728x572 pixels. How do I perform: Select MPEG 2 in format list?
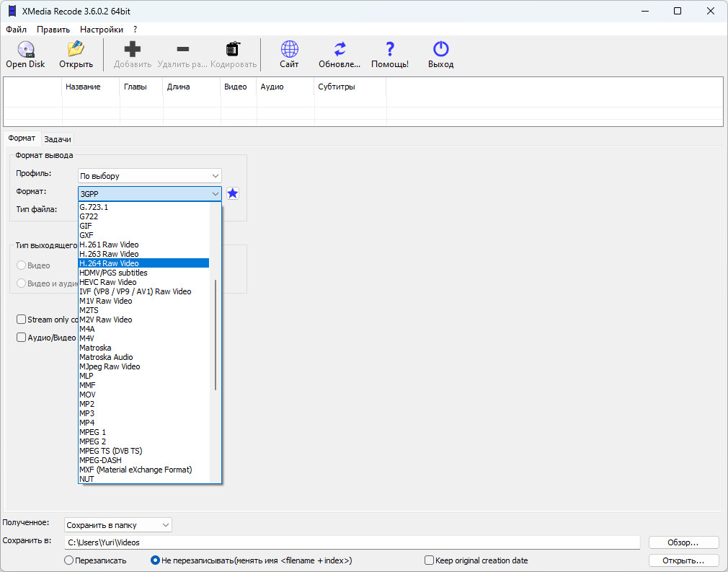pyautogui.click(x=144, y=441)
